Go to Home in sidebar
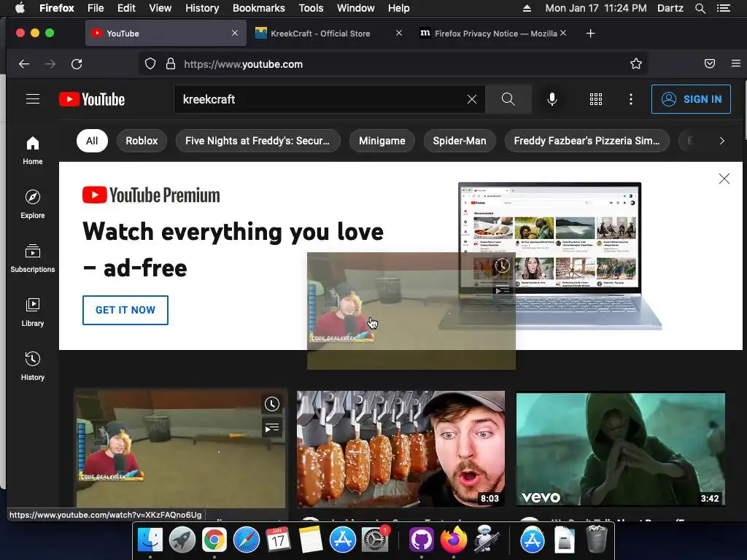The image size is (747, 560). click(x=32, y=150)
